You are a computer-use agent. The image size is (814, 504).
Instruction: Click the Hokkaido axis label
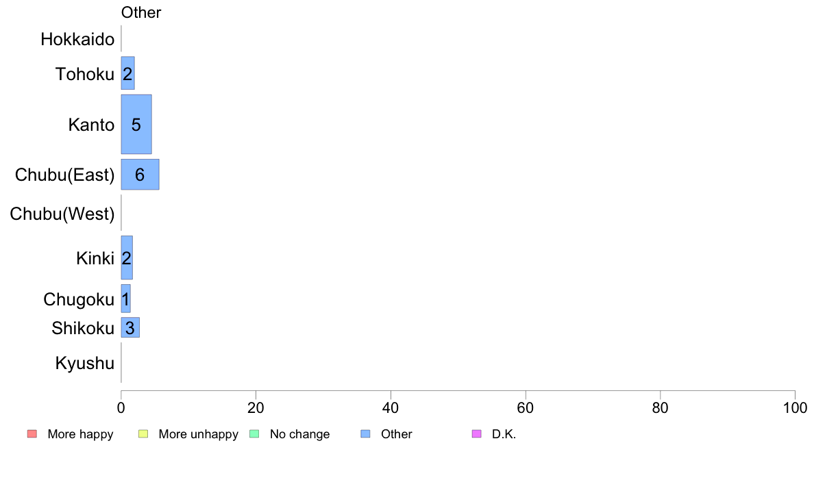77,40
